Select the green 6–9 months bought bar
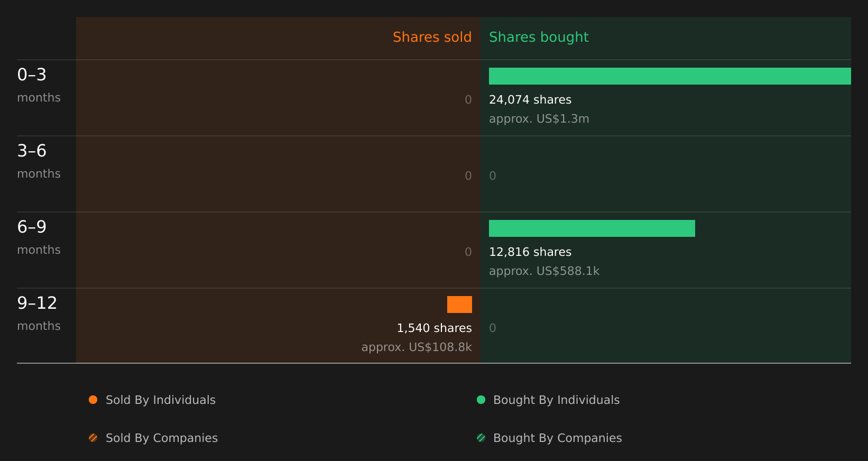This screenshot has width=868, height=461. 592,228
